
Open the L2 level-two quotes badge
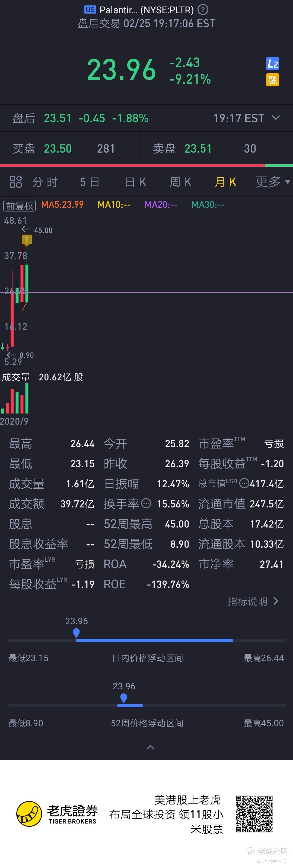272,63
